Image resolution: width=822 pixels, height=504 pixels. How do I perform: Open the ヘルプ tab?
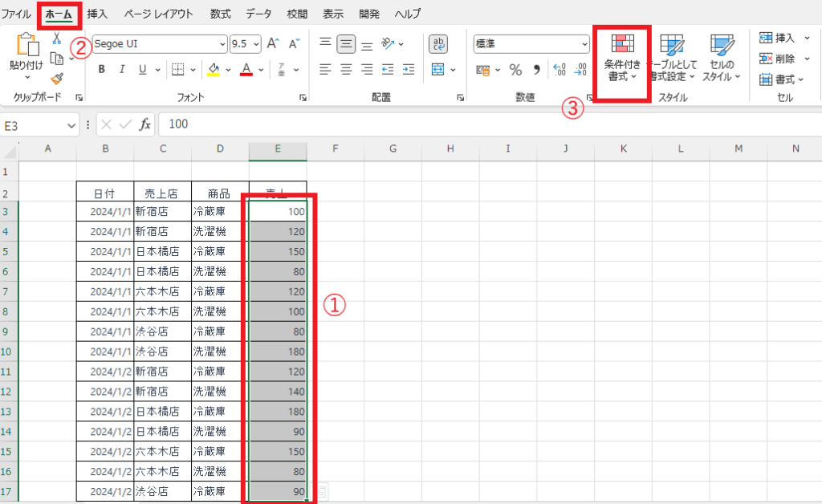pos(408,14)
